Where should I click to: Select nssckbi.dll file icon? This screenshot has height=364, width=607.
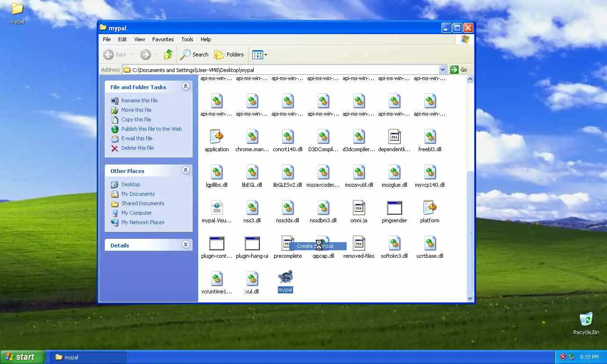288,208
